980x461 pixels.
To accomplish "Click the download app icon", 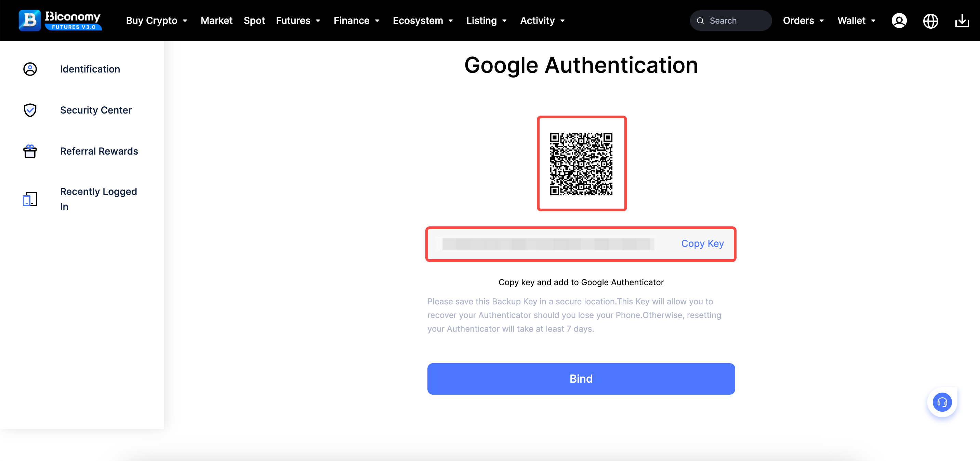I will click(x=961, y=21).
